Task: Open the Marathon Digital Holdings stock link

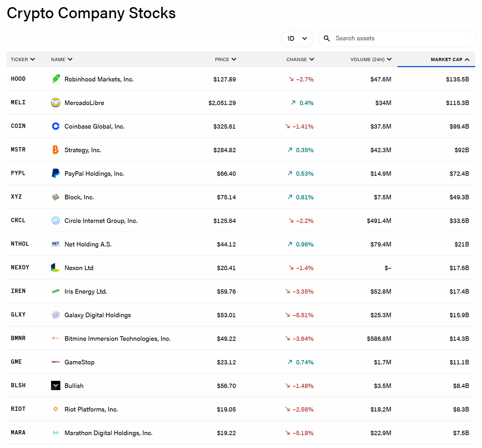Action: pyautogui.click(x=108, y=433)
